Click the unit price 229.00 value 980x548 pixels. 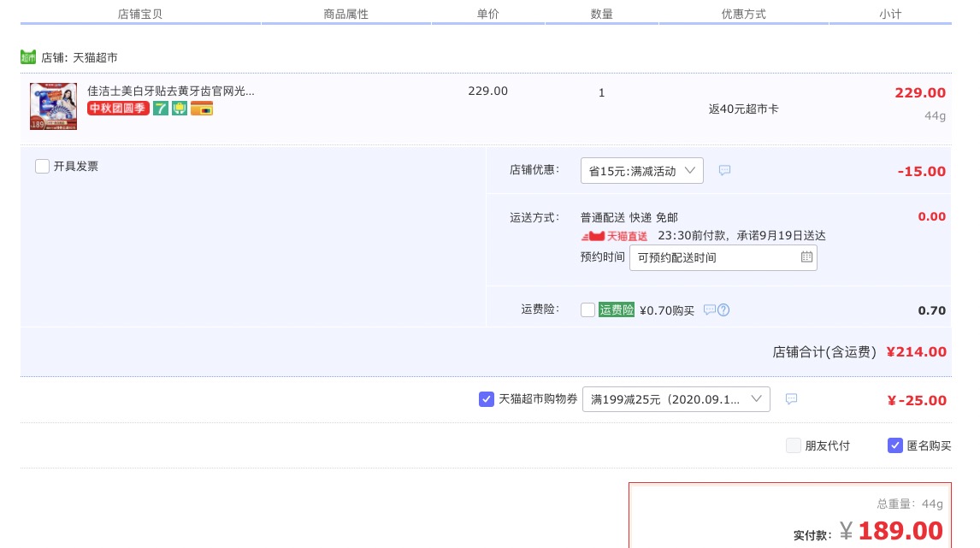click(x=487, y=91)
